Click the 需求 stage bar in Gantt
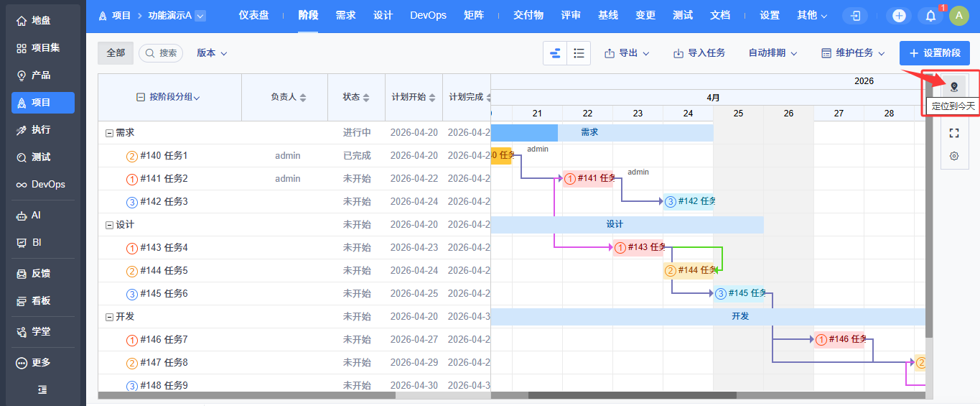The width and height of the screenshot is (980, 406). click(602, 133)
